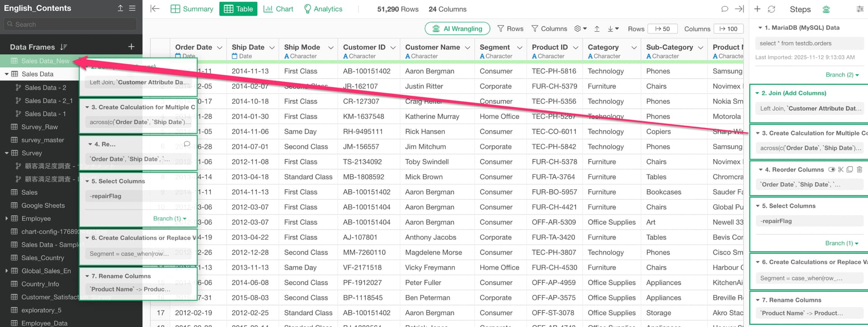This screenshot has width=868, height=327.
Task: Toggle the Reorder Columns step enable switch
Action: (831, 170)
